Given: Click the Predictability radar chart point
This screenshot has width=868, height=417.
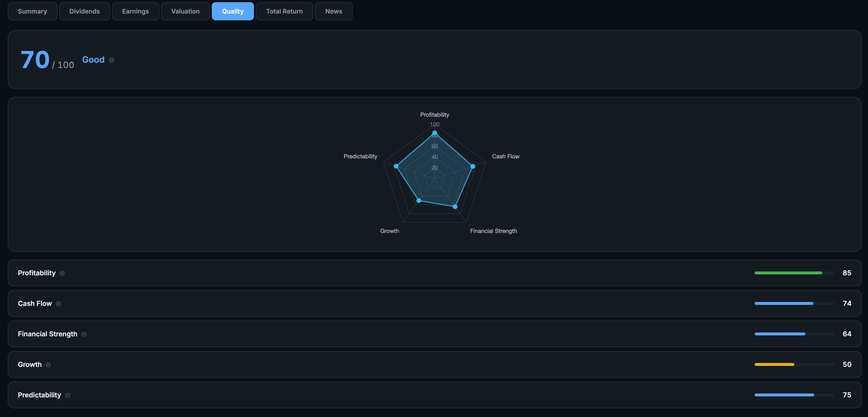Looking at the screenshot, I should 396,166.
